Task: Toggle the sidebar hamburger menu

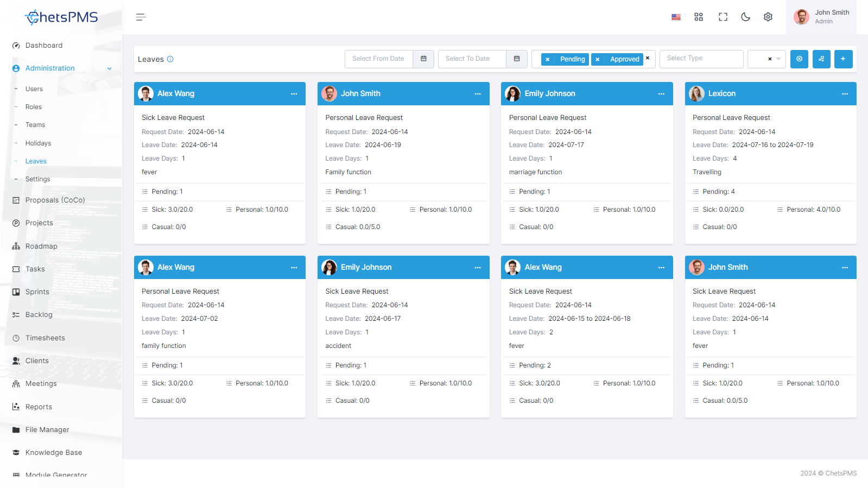Action: [141, 17]
